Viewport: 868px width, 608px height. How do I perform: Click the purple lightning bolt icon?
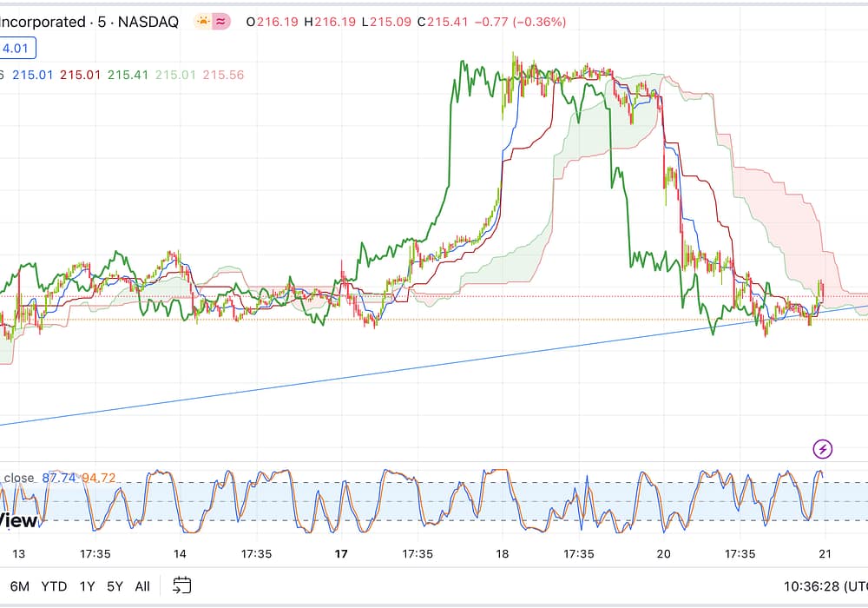pyautogui.click(x=823, y=449)
